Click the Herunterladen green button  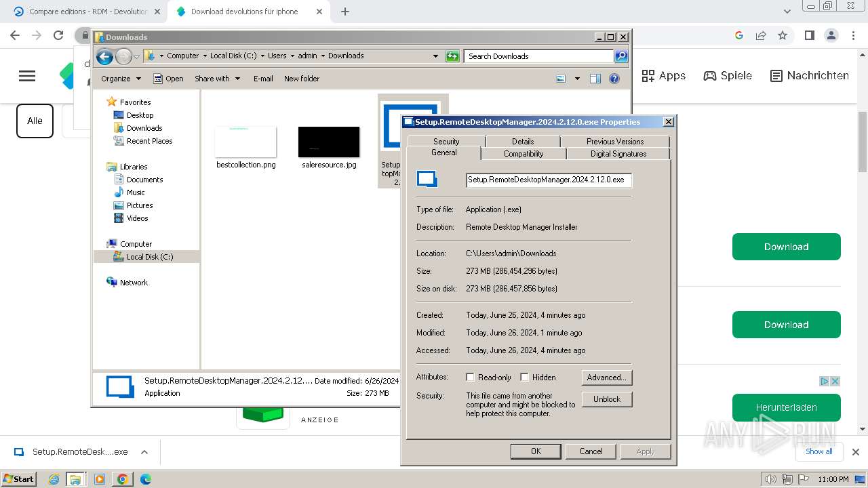786,407
